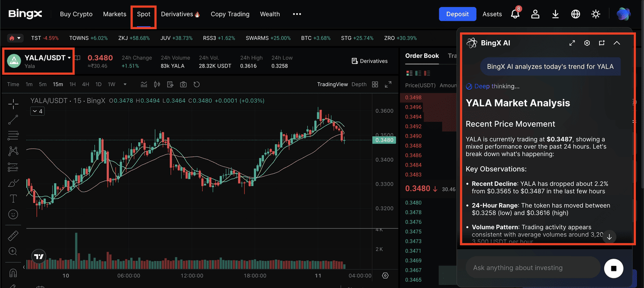Switch chart to Depth view
Image resolution: width=644 pixels, height=288 pixels.
pos(359,84)
